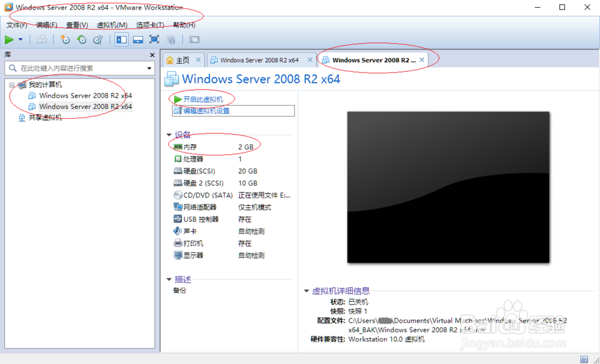Click the 正在使用文件 E:... value
Screen dimensions: 600x364
[x=264, y=195]
